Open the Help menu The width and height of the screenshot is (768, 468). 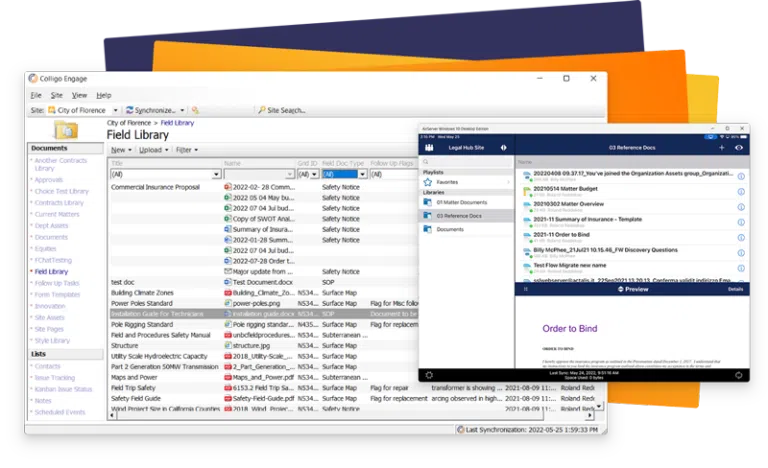click(x=103, y=95)
